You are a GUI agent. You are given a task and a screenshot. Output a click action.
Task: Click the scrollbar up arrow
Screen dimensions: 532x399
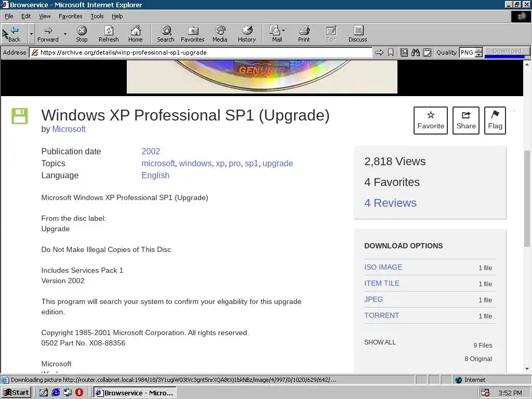coord(527,64)
